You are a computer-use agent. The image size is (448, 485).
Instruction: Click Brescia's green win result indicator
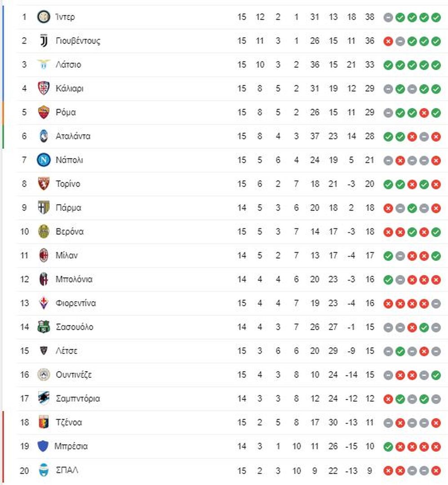[x=388, y=447]
